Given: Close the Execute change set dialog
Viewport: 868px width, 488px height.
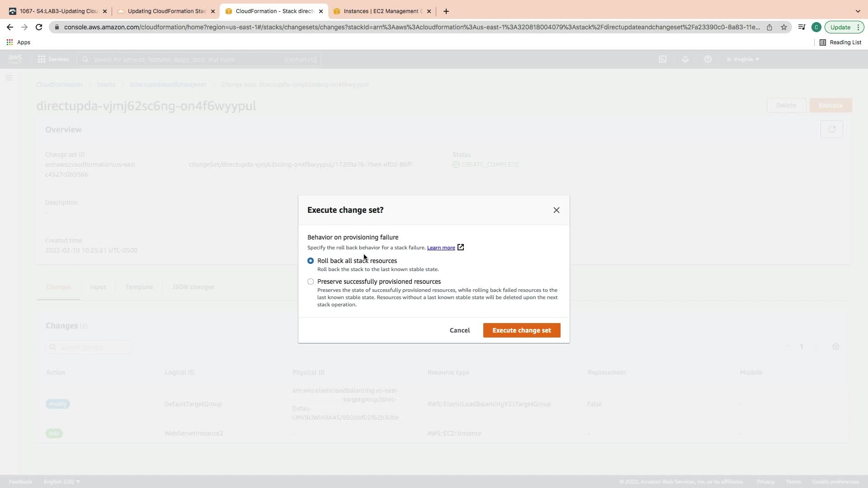Looking at the screenshot, I should tap(556, 210).
